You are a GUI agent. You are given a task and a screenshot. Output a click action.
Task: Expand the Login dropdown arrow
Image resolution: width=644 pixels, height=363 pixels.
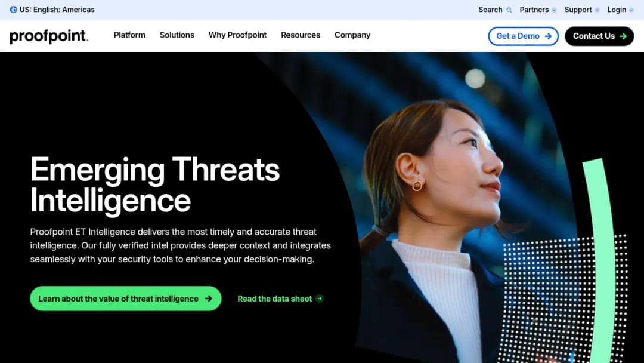click(x=631, y=10)
